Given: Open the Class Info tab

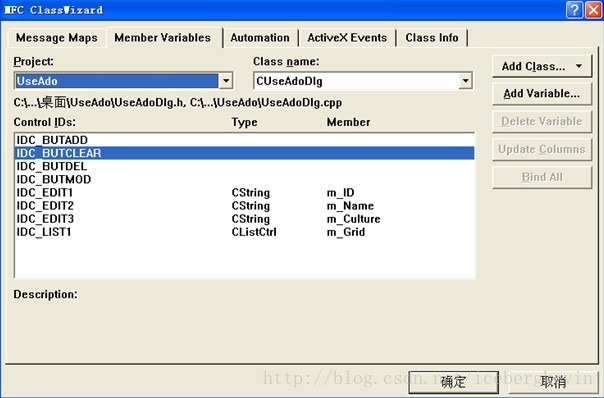Looking at the screenshot, I should [x=432, y=38].
